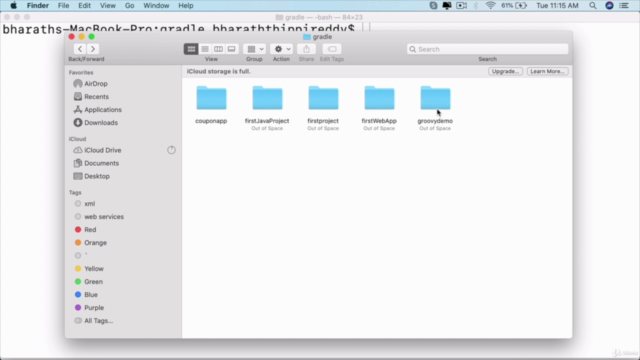Open the Window menu

tap(156, 6)
